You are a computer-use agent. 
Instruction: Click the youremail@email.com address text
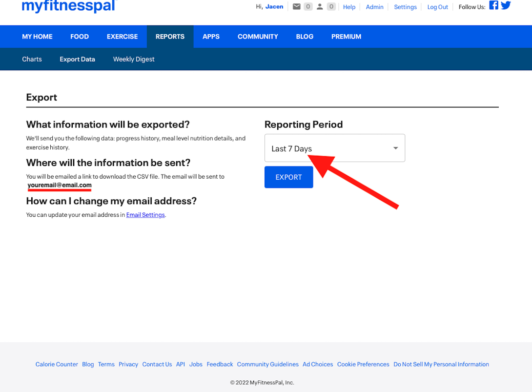click(60, 185)
